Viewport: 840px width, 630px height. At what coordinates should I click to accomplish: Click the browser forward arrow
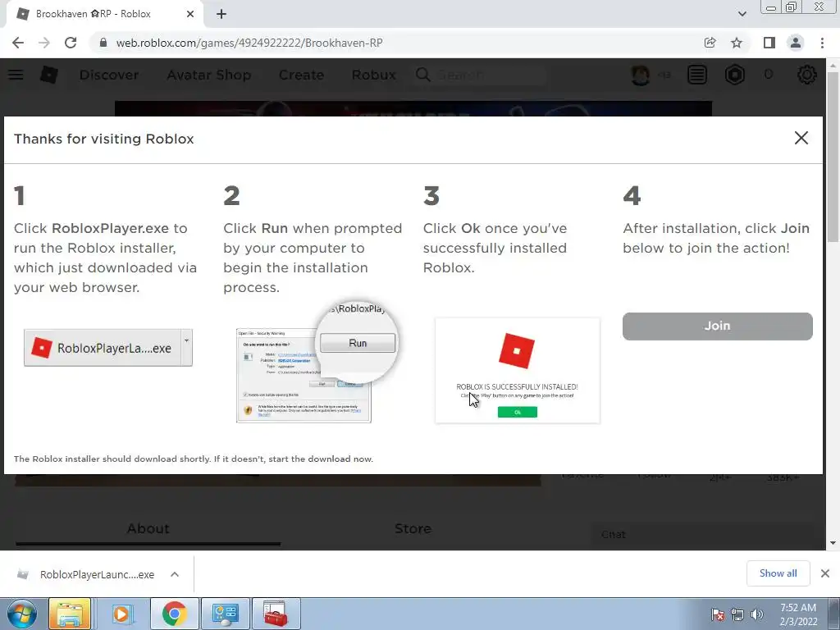[x=44, y=43]
